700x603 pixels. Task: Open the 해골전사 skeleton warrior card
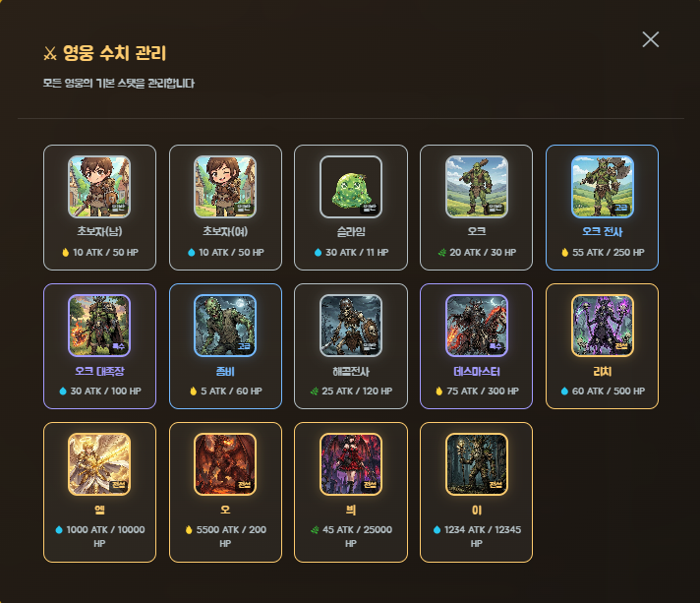[351, 346]
